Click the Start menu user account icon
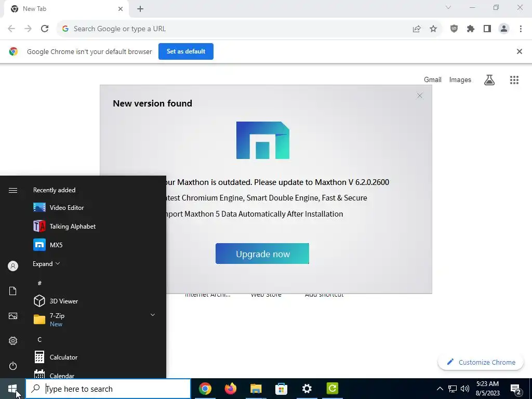The height and width of the screenshot is (399, 532). pyautogui.click(x=13, y=266)
